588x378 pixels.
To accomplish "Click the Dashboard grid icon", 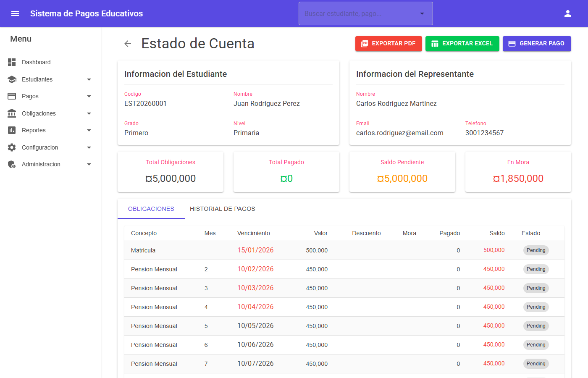I will pyautogui.click(x=12, y=62).
